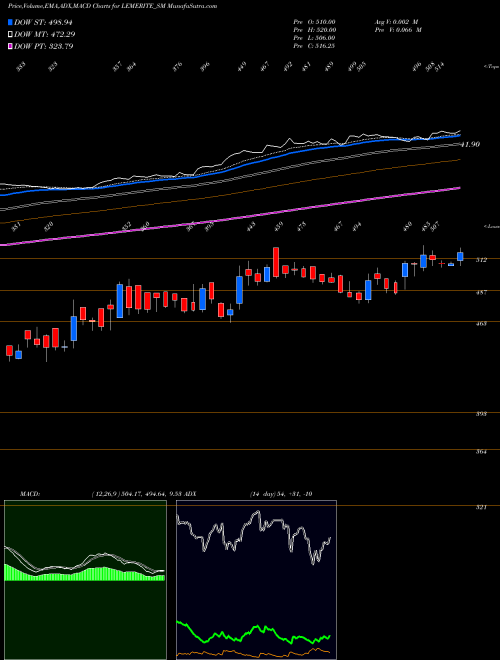Image resolution: width=500 pixels, height=660 pixels.
Task: Click the Pre V: 0.066 M value
Action: click(x=398, y=30)
